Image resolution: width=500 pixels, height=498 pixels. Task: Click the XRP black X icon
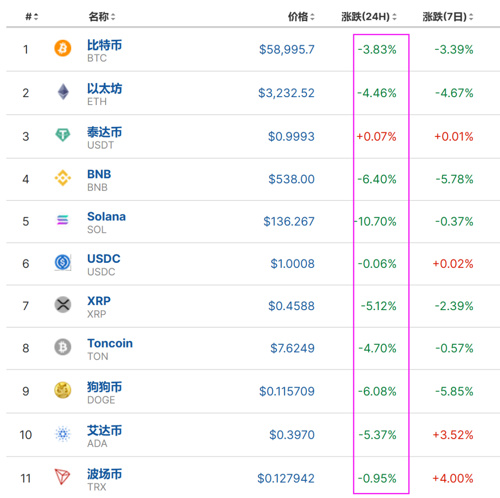(x=63, y=305)
